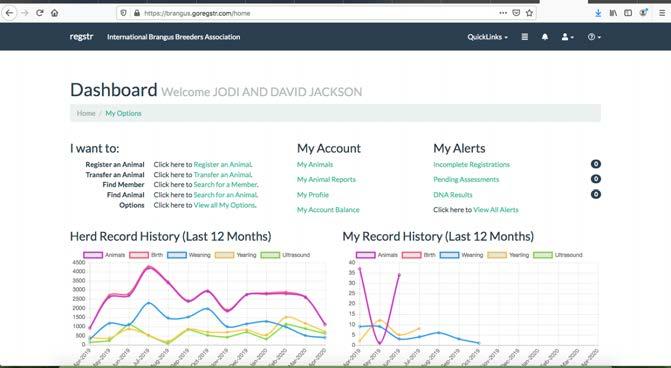Select the Home breadcrumb item
This screenshot has height=368, width=671.
[x=86, y=113]
